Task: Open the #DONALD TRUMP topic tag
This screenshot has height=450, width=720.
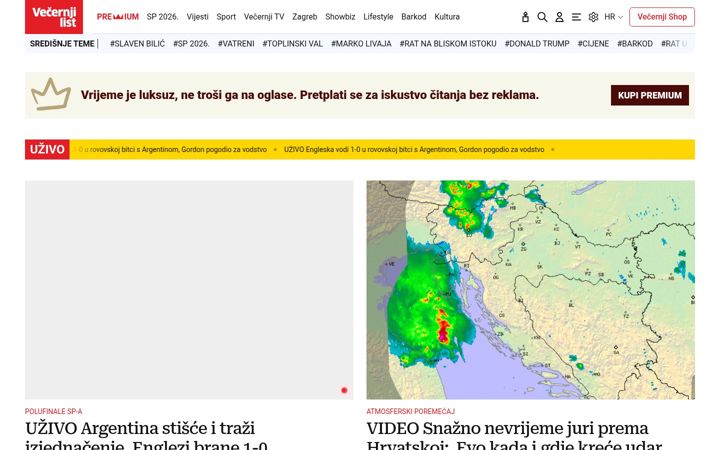Action: point(537,44)
